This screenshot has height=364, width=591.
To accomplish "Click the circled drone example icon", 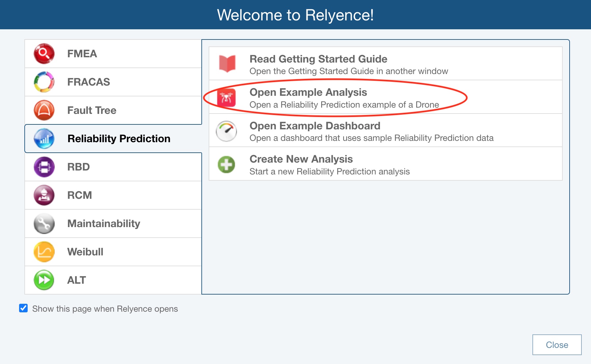I will coord(226,97).
